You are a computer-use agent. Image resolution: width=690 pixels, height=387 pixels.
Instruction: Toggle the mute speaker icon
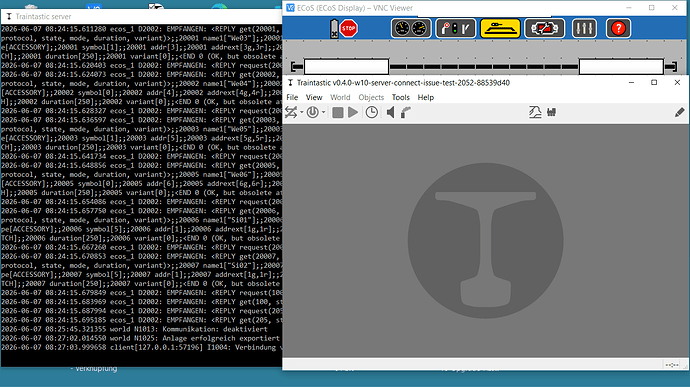coord(390,113)
